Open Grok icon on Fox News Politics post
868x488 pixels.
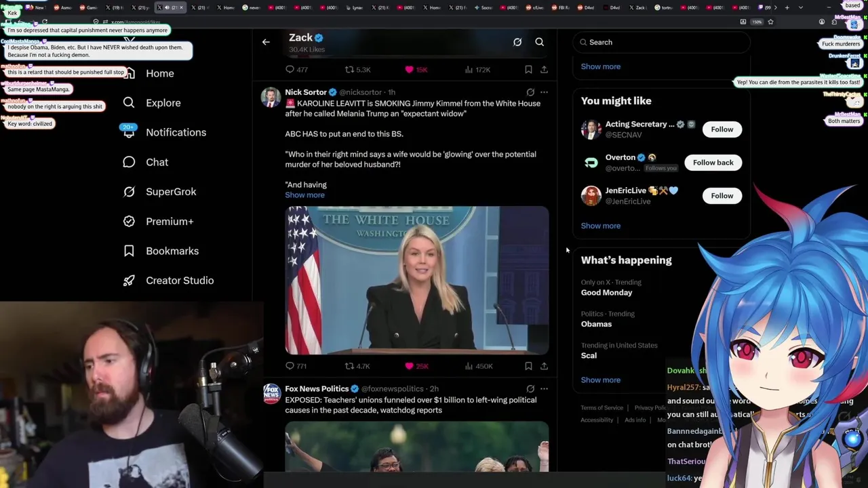click(530, 389)
